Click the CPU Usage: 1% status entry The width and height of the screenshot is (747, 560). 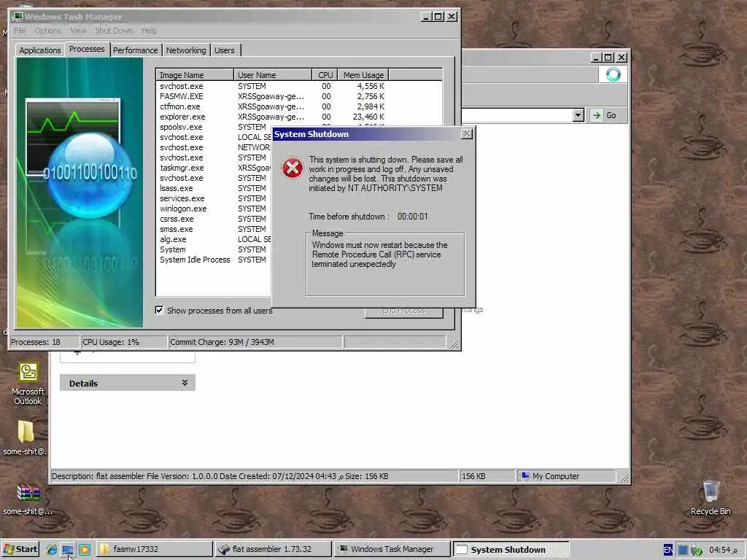click(124, 342)
